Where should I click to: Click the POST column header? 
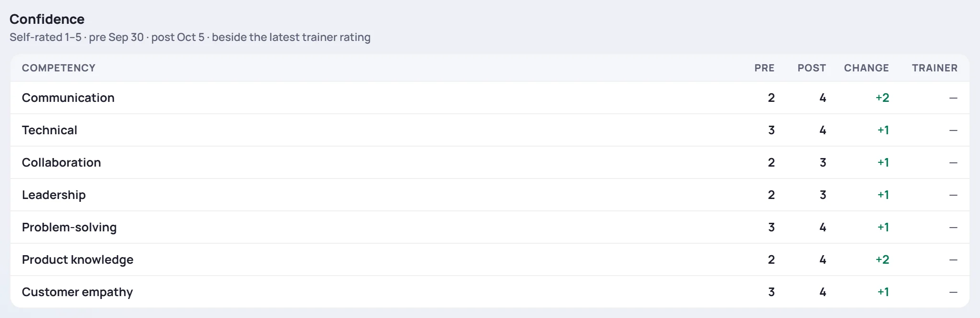click(811, 68)
